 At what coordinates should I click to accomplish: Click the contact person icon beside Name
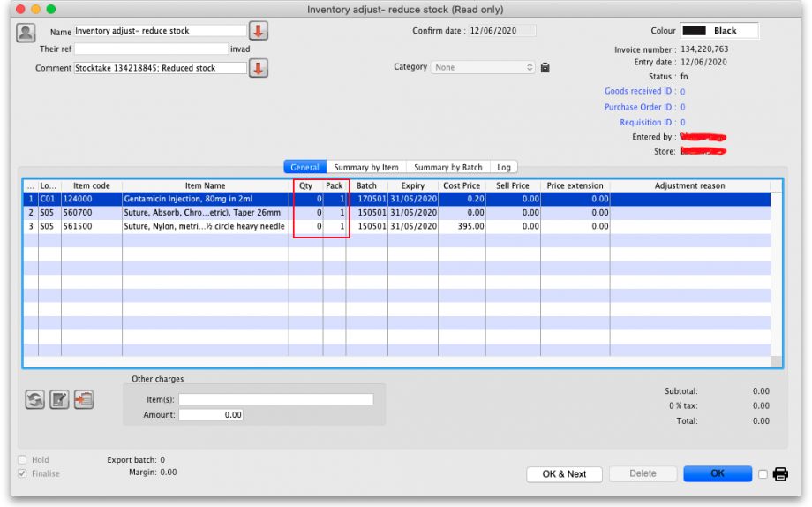click(26, 32)
